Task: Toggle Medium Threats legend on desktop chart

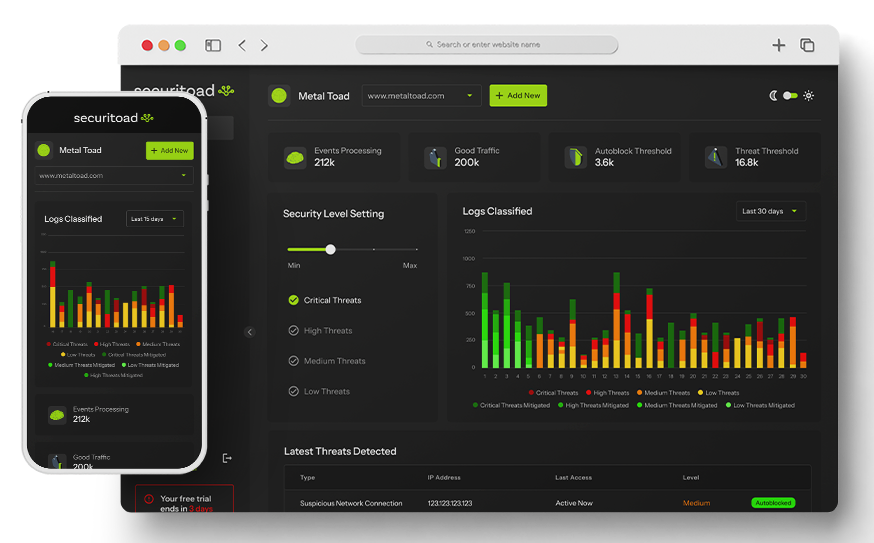Action: pos(663,393)
